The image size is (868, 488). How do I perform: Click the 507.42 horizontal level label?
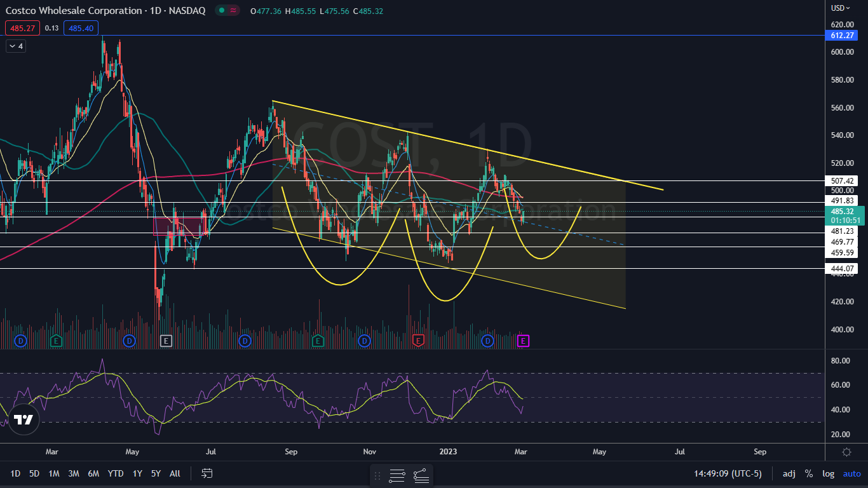point(841,180)
